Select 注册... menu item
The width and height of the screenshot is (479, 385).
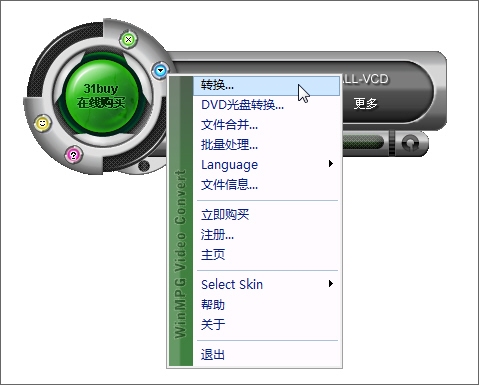click(267, 235)
